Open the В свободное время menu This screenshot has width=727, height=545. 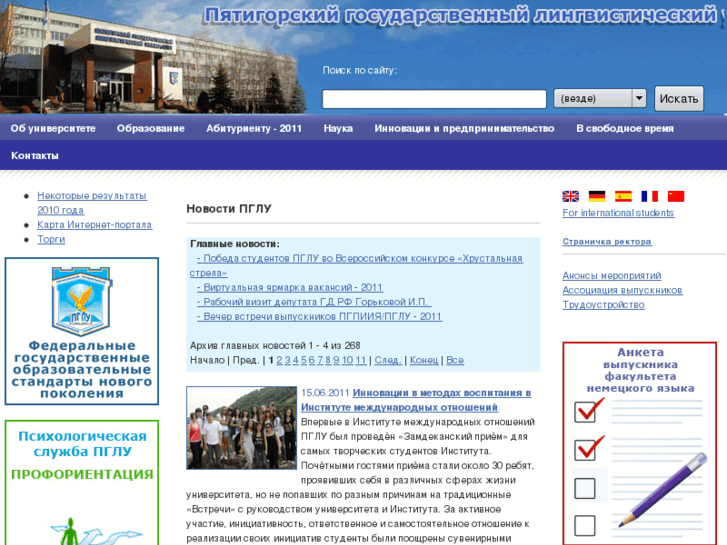(625, 128)
